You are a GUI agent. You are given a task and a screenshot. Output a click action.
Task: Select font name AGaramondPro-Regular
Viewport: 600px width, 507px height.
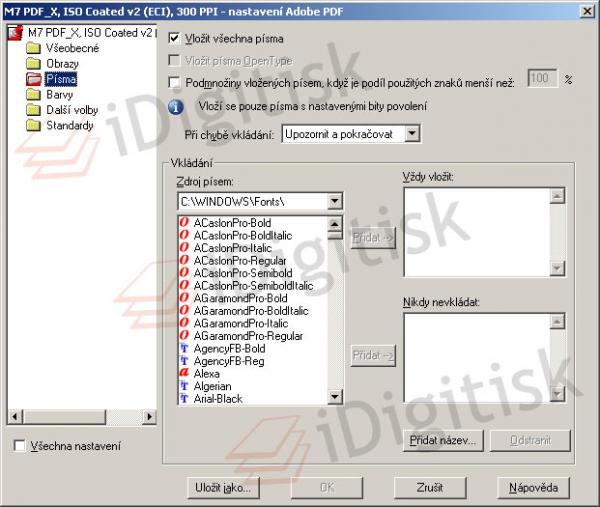248,336
